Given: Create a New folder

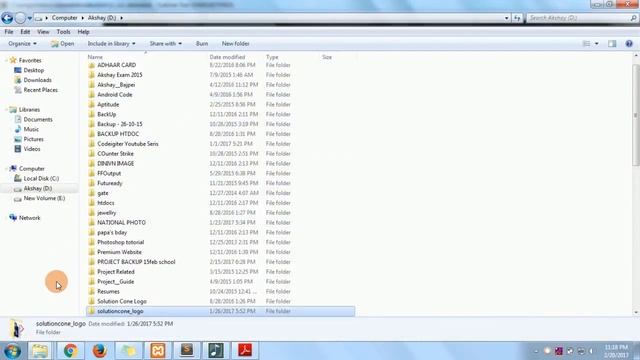Looking at the screenshot, I should pyautogui.click(x=236, y=44).
